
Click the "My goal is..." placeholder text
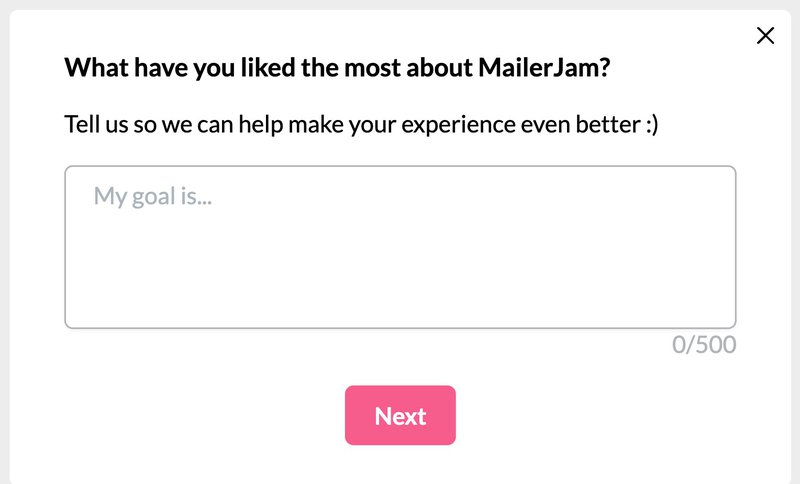[x=154, y=196]
